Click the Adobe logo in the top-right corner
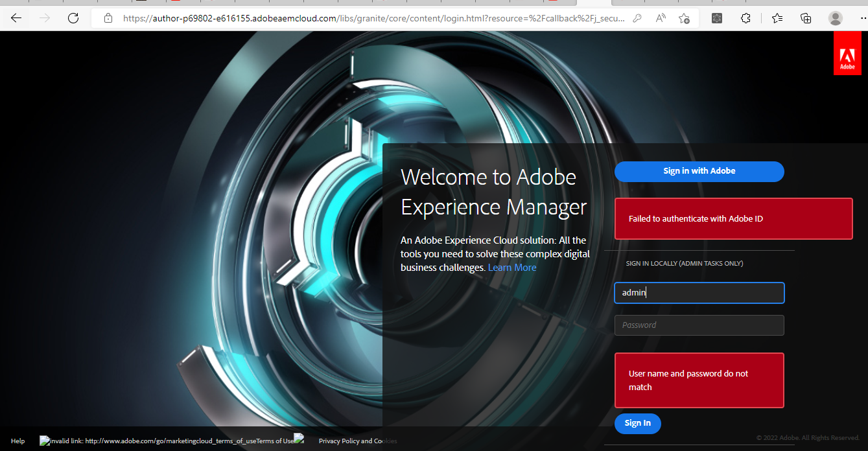This screenshot has width=868, height=451. click(x=847, y=52)
